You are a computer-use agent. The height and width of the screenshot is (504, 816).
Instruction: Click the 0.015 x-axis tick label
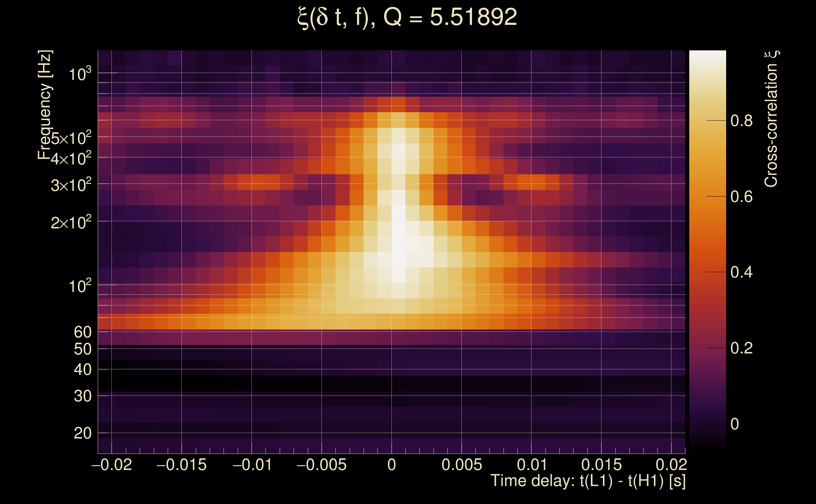[602, 465]
